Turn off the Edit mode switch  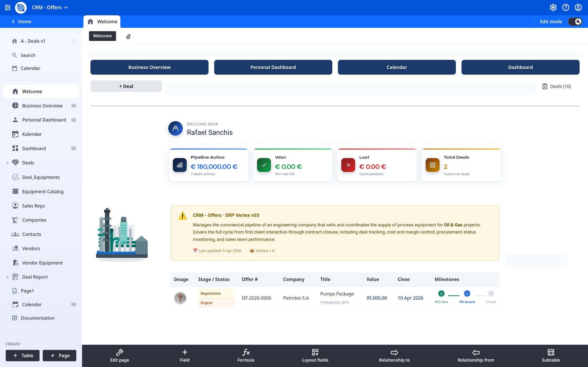(x=575, y=22)
